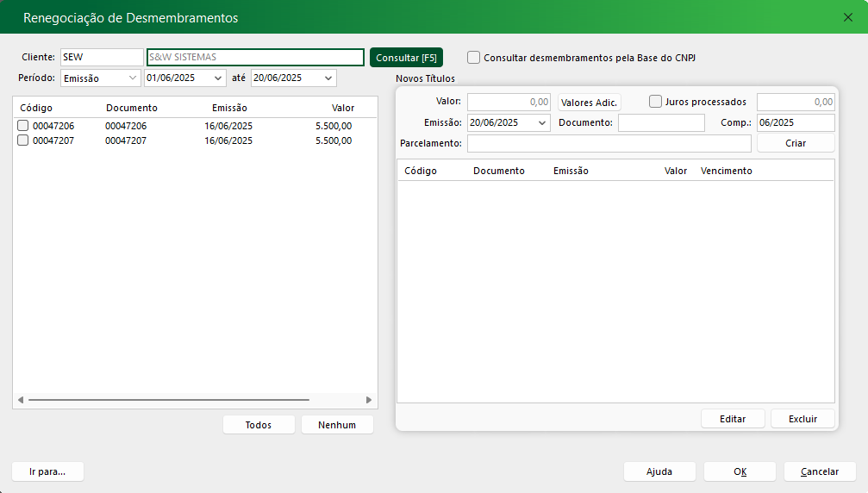This screenshot has height=493, width=868.
Task: Expand the start date 01/06/2025 picker
Action: (x=218, y=78)
